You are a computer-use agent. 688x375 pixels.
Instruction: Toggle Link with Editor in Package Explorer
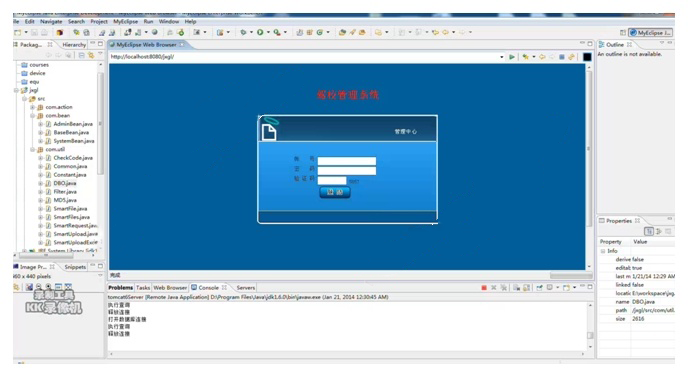click(x=91, y=55)
